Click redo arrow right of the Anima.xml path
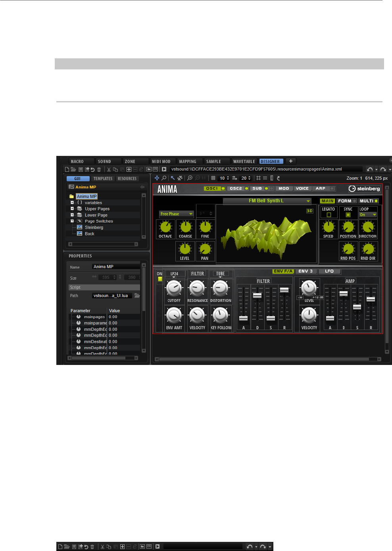392x551 pixels. [x=383, y=169]
